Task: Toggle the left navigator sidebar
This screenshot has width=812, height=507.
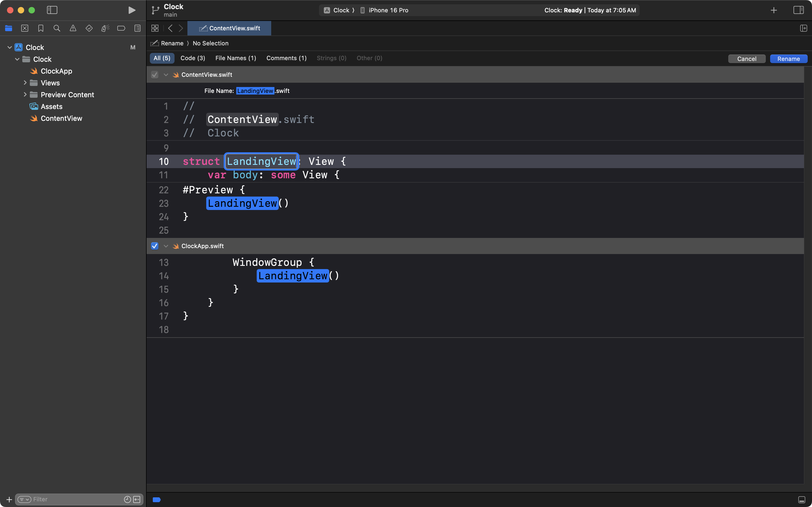Action: point(52,10)
